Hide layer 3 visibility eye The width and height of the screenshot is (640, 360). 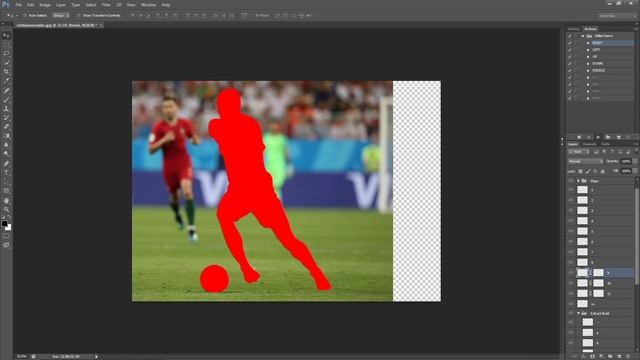pos(571,211)
